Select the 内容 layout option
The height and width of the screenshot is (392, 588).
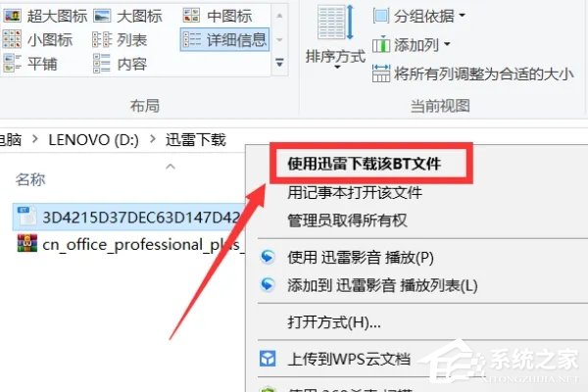[x=120, y=64]
